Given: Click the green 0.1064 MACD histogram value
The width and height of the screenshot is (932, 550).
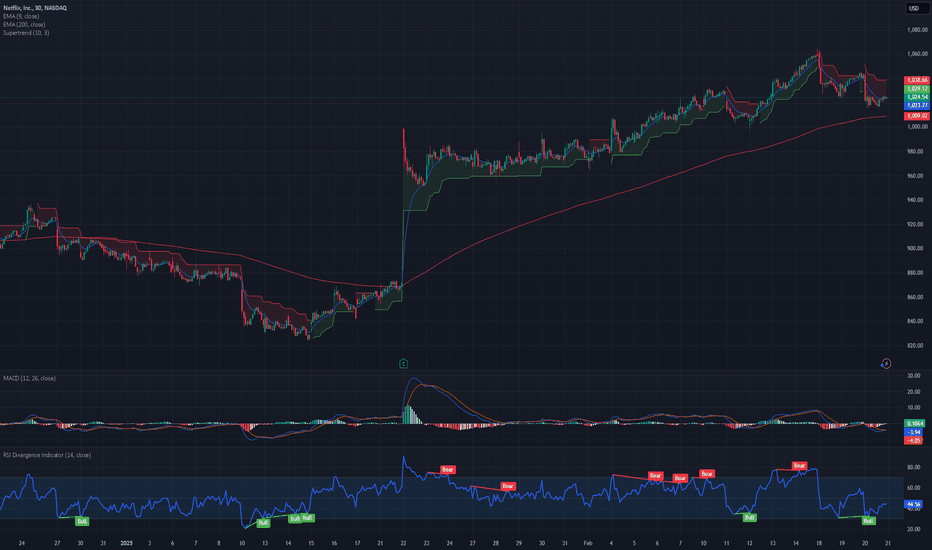Looking at the screenshot, I should [x=914, y=423].
